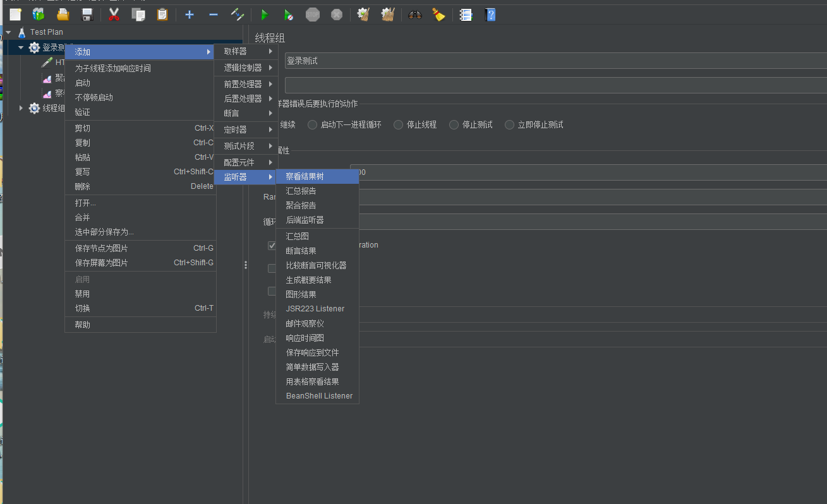Screen dimensions: 827x504
Task: Click the minus Collapse All toolbar icon
Action: click(x=213, y=14)
